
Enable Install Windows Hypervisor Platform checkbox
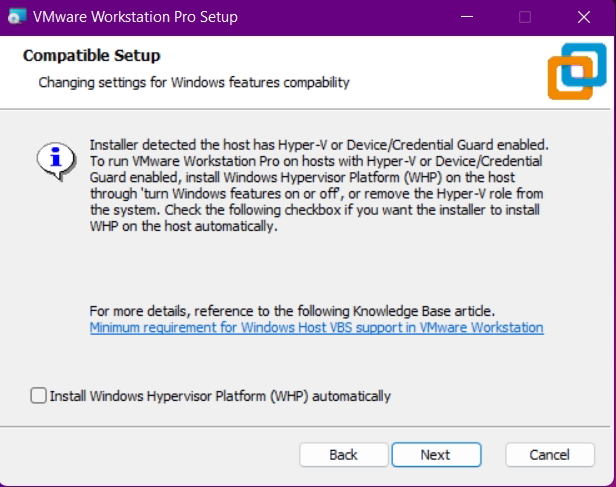coord(39,396)
